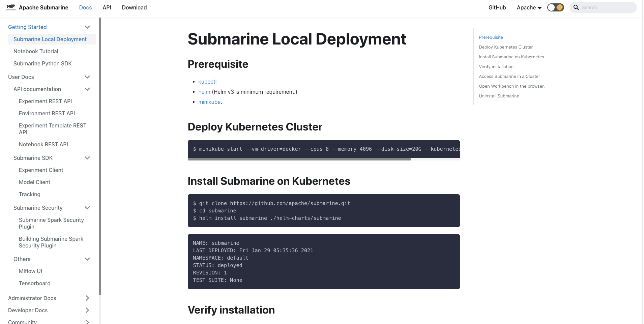Go to GitHub link in navbar

point(497,7)
